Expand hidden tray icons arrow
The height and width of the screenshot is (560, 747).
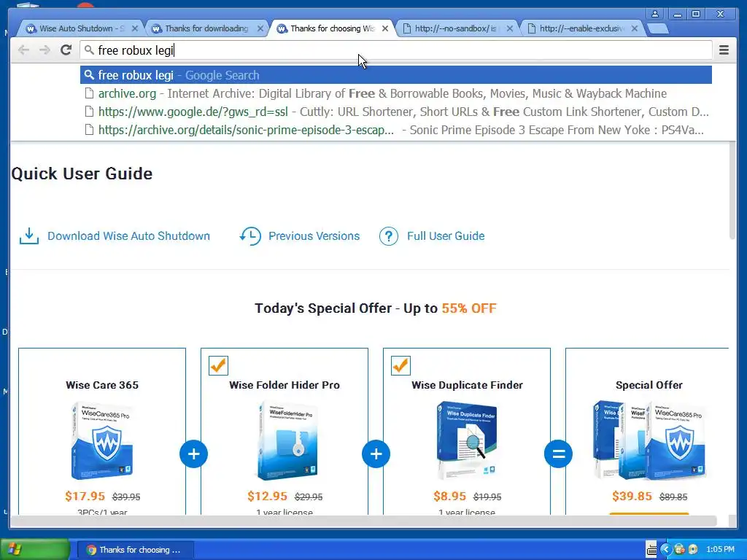(666, 550)
